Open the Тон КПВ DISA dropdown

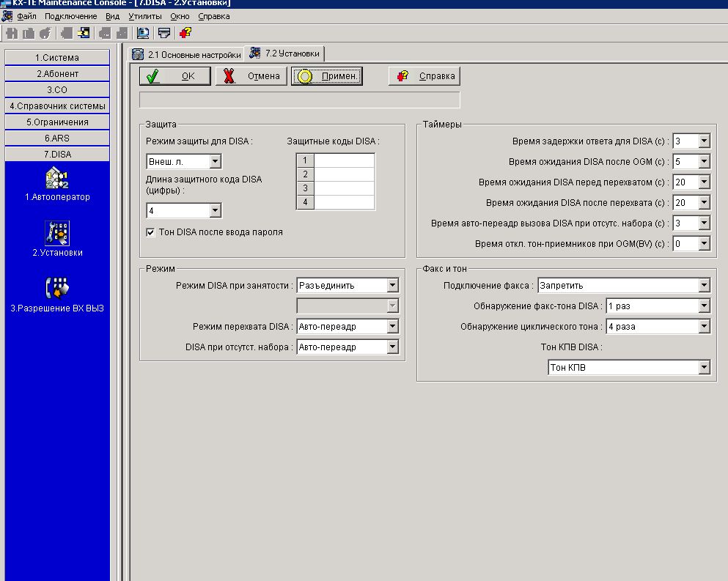click(704, 368)
